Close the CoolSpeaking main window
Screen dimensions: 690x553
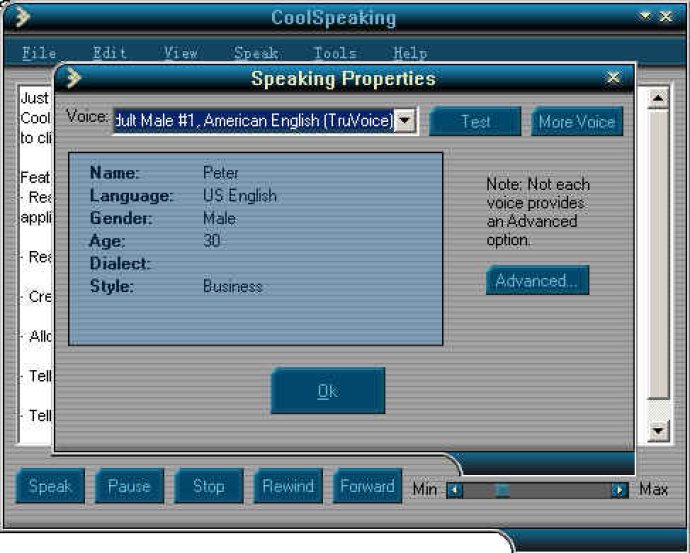[666, 17]
